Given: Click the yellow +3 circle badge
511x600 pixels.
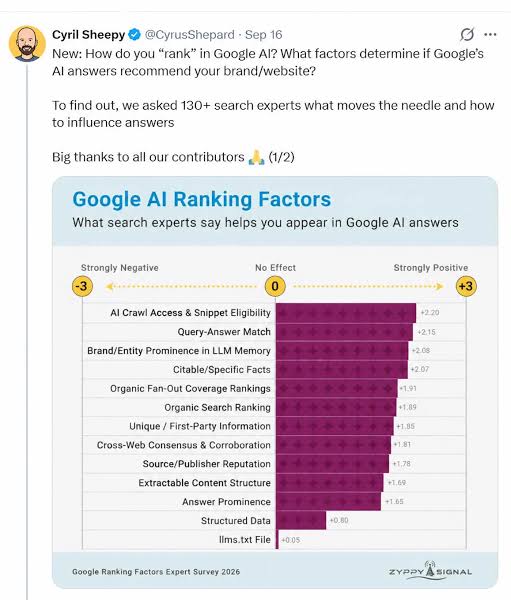Looking at the screenshot, I should point(466,286).
